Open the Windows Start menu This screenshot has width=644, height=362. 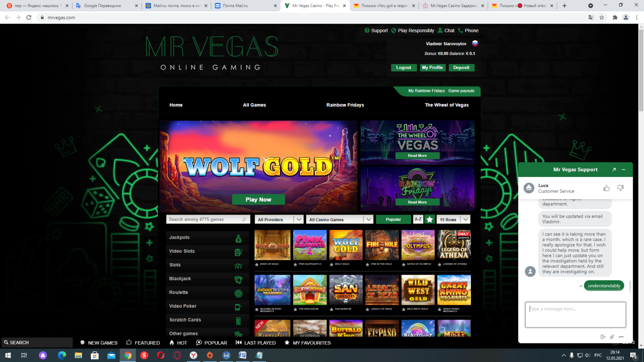[x=8, y=355]
